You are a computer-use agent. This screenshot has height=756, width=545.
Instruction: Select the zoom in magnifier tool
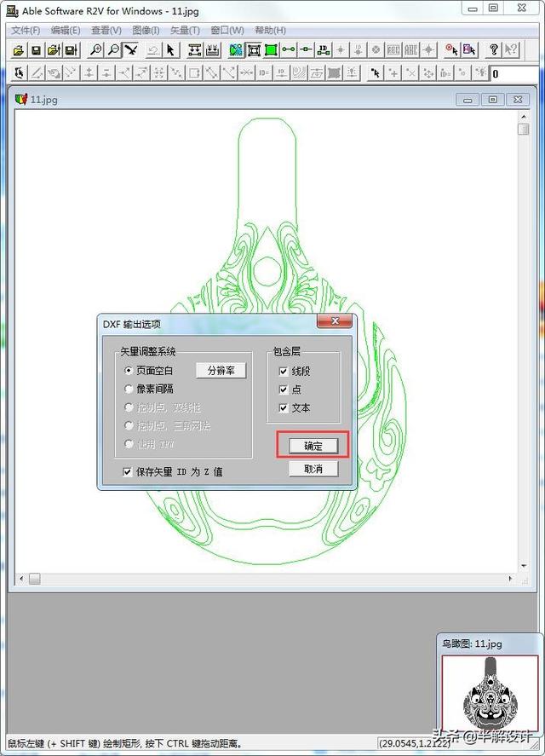pyautogui.click(x=95, y=51)
